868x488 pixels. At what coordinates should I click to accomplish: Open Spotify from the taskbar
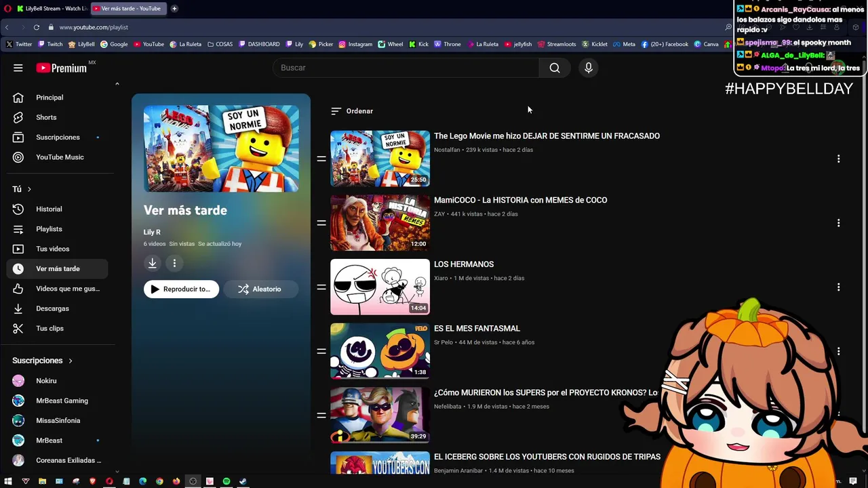click(226, 482)
